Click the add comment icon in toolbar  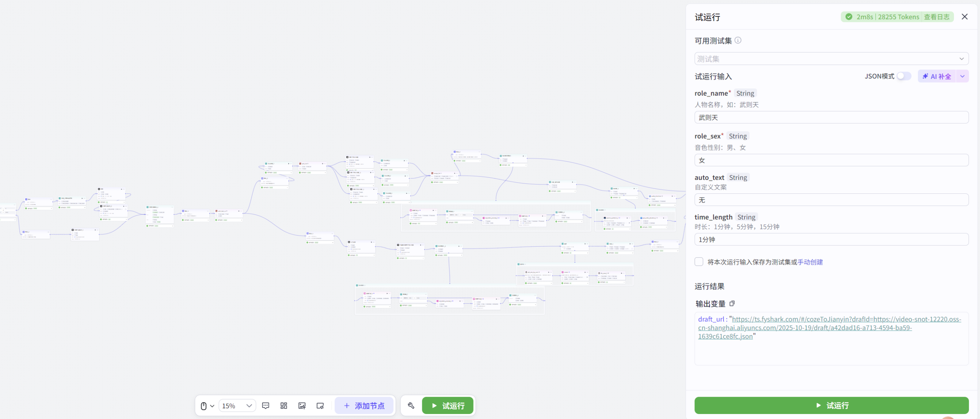(x=265, y=406)
